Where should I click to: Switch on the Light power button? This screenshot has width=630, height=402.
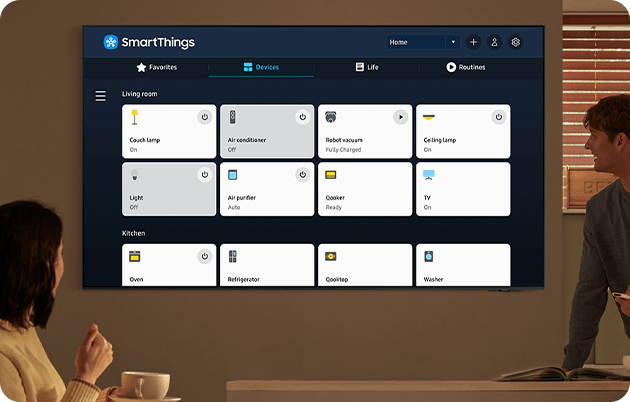204,175
